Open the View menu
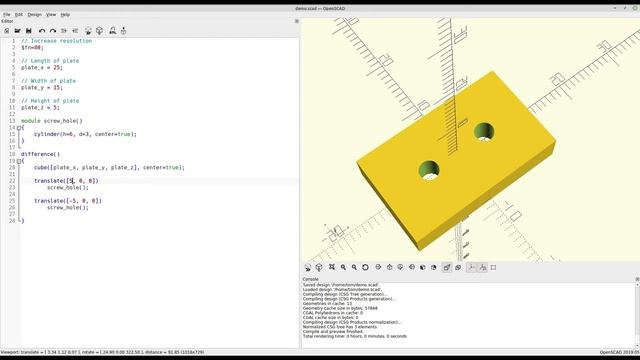This screenshot has height=360, width=640. 51,15
